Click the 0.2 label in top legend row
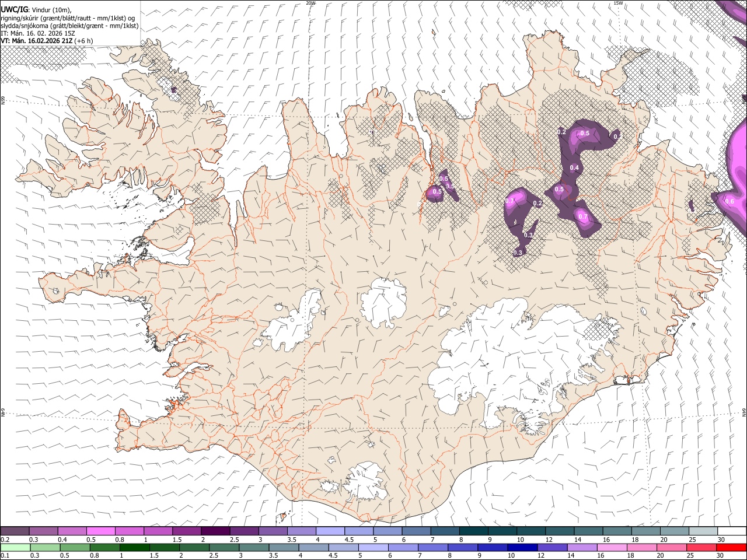The width and height of the screenshot is (747, 560). pyautogui.click(x=5, y=540)
